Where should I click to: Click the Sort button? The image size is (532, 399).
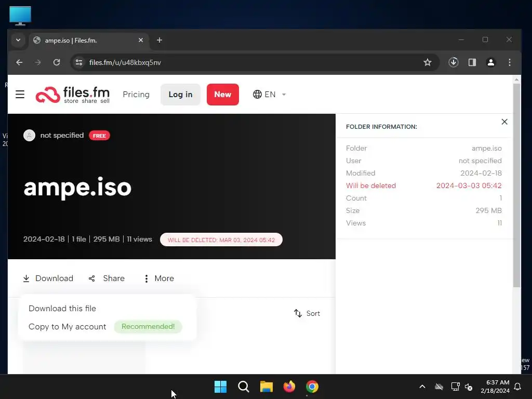[307, 313]
